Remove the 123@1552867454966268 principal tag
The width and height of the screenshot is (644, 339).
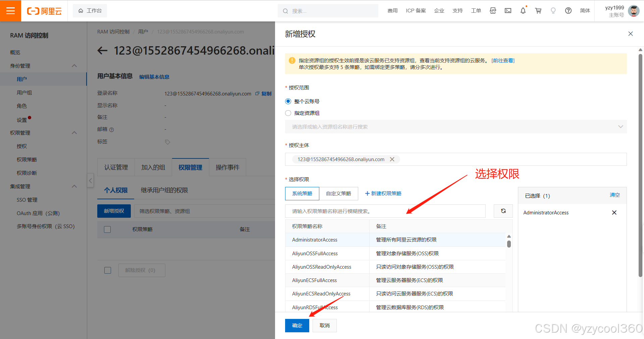(392, 159)
